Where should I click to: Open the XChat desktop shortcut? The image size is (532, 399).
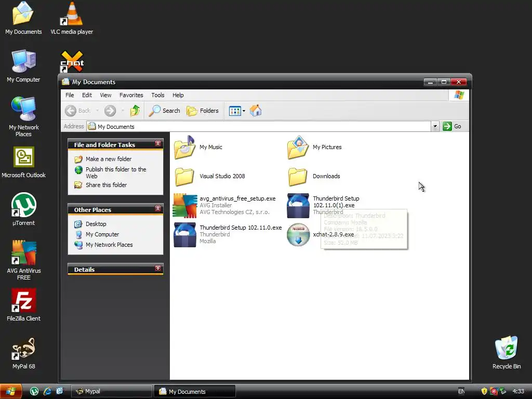point(72,62)
